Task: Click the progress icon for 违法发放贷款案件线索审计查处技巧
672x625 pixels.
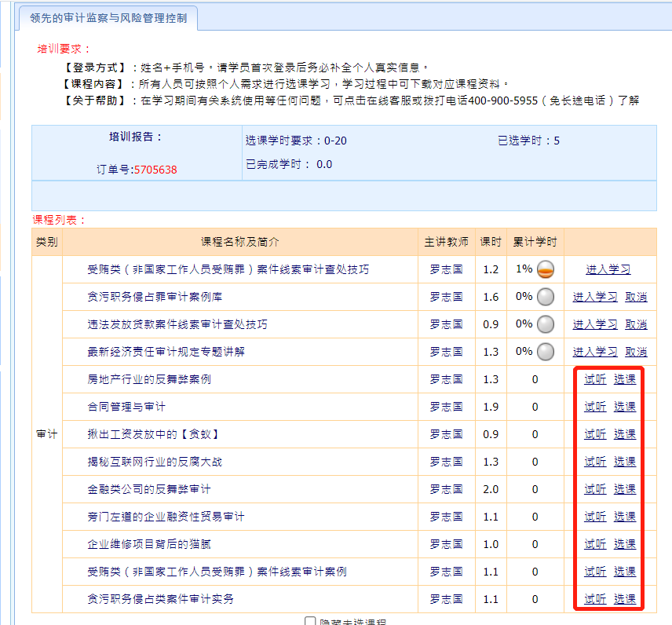Action: [546, 324]
